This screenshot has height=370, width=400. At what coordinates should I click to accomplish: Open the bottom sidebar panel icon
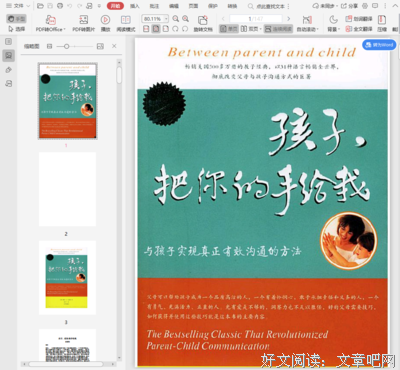(x=9, y=84)
